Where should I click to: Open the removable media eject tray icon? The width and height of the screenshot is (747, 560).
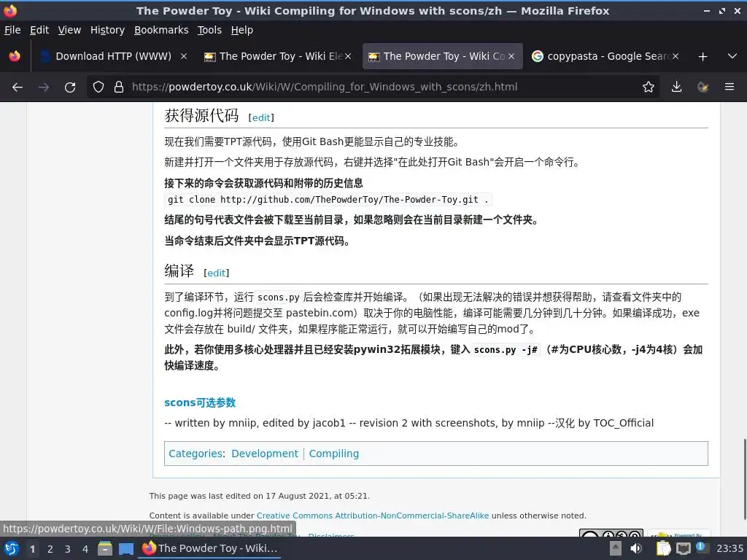pos(616,548)
